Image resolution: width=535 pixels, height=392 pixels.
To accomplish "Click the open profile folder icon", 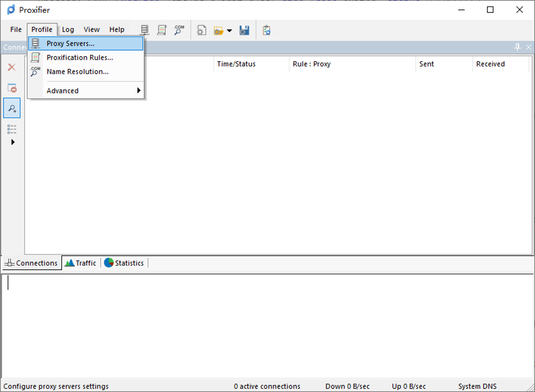I will coord(219,30).
